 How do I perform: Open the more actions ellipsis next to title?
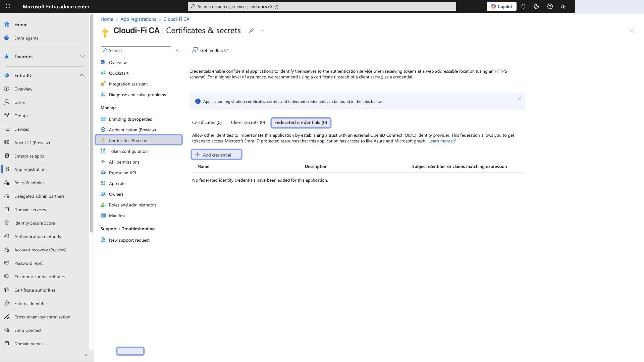(x=262, y=31)
